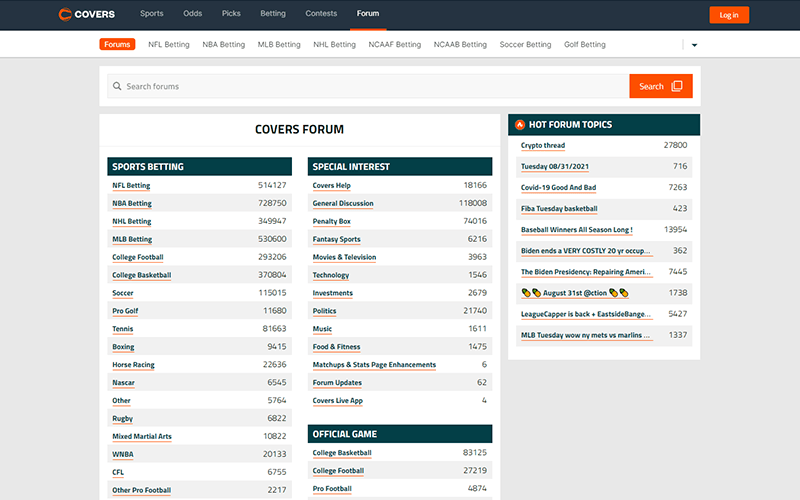Click the Log in button
Viewport: 800px width, 500px height.
click(729, 15)
